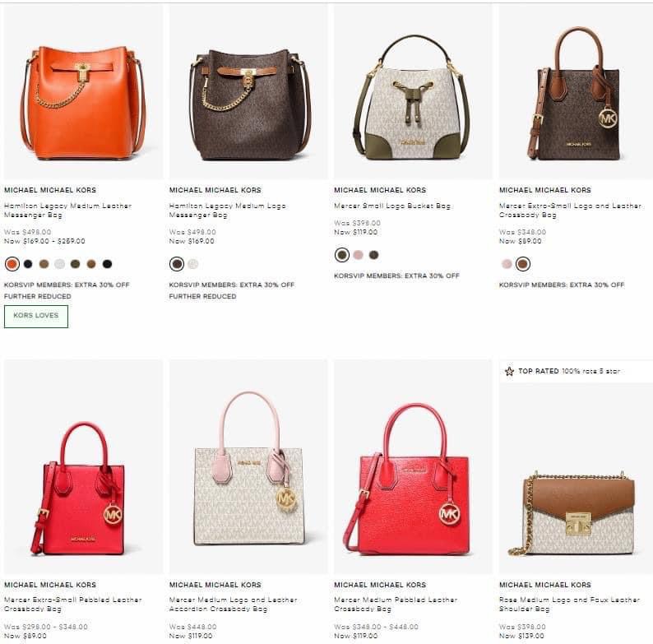Choose pink swatch for Mercer Extra-Small Logo Crossbody
This screenshot has height=644, width=653.
point(507,264)
